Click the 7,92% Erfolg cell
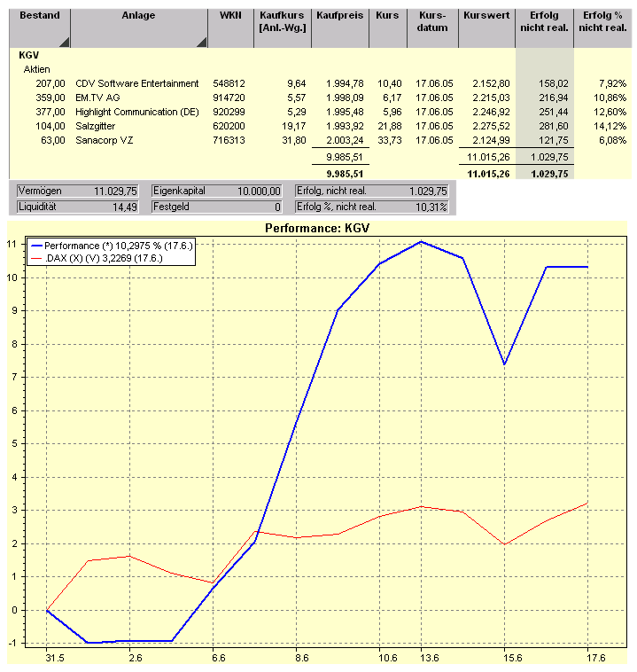This screenshot has width=637, height=672. click(x=612, y=83)
